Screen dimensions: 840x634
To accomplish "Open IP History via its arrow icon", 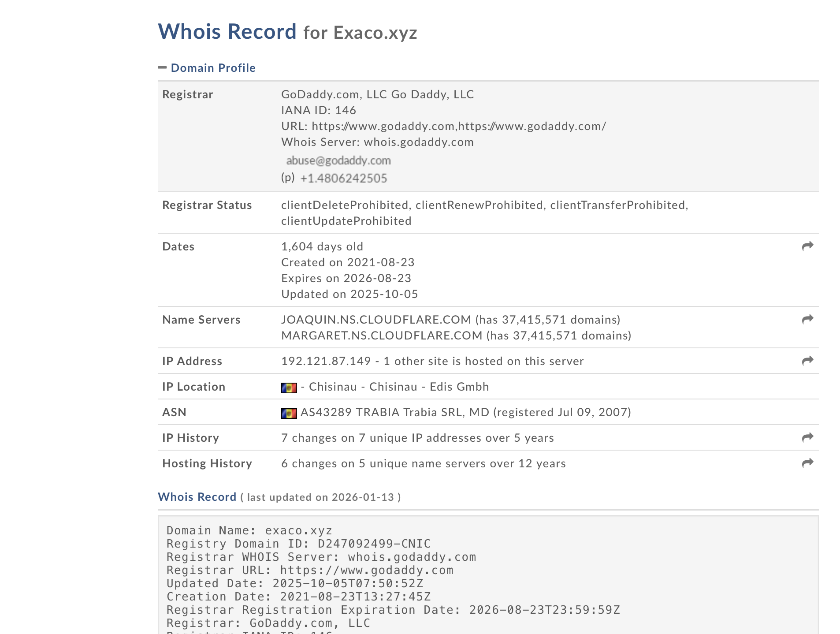I will 807,437.
